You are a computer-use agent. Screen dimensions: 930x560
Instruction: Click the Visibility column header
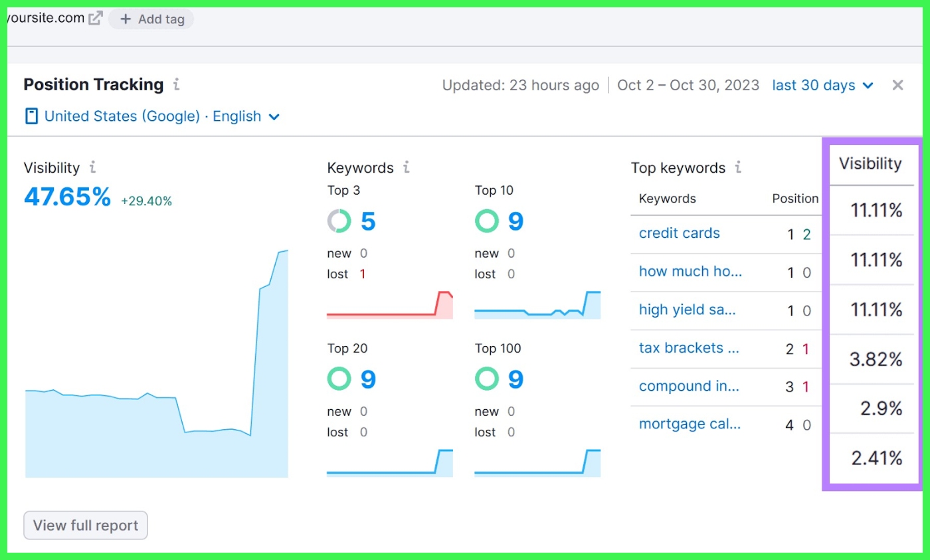871,164
